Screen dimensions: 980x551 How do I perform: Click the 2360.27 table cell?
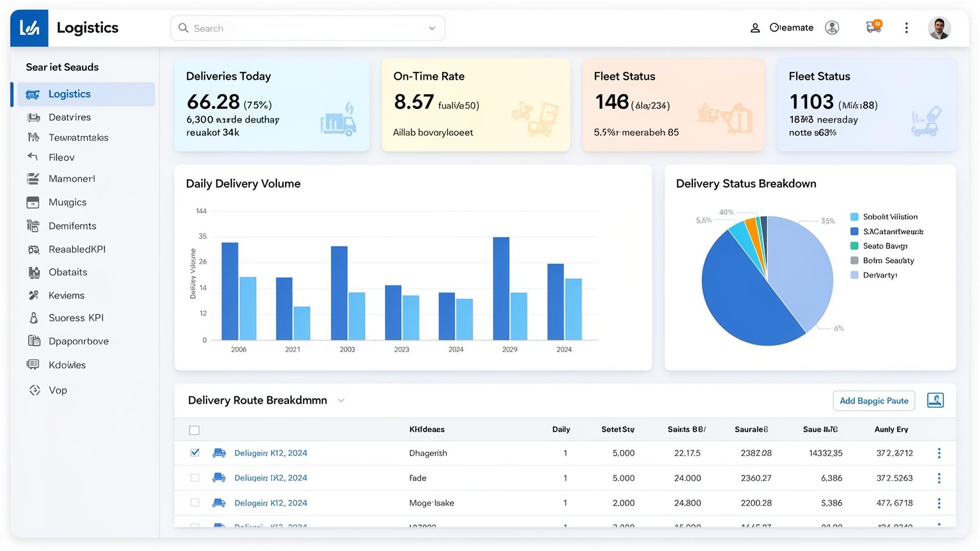click(x=756, y=478)
